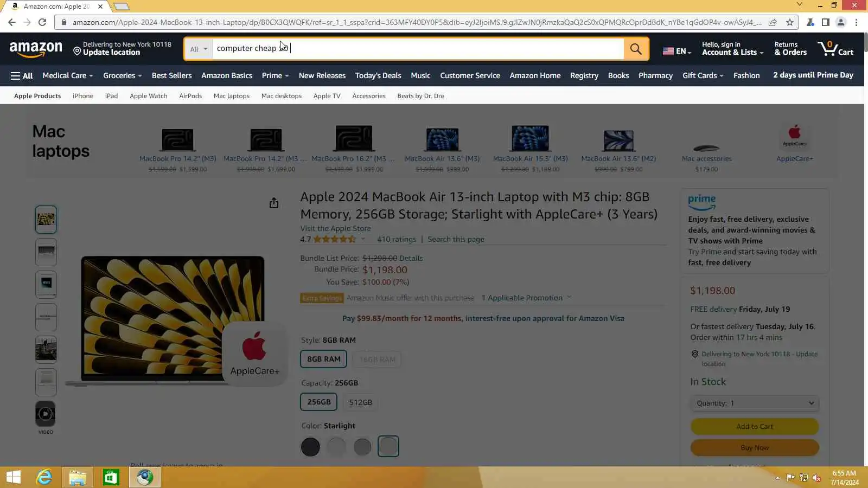Reload the page
This screenshot has width=868, height=488.
tap(42, 22)
